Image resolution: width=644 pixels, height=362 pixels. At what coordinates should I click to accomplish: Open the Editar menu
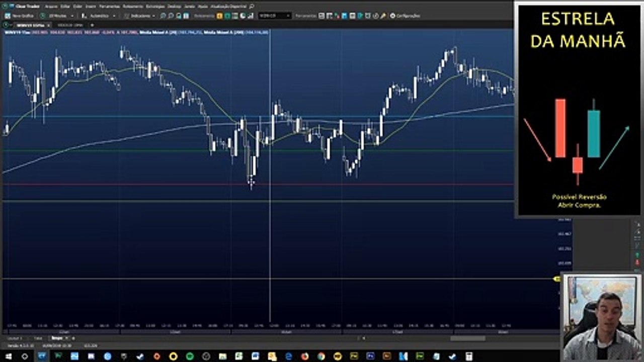pyautogui.click(x=65, y=6)
